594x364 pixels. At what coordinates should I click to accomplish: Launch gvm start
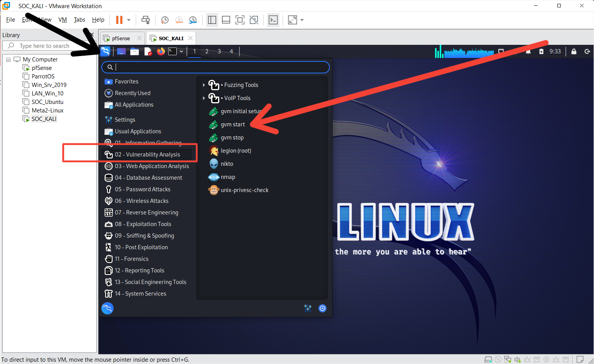tap(232, 124)
